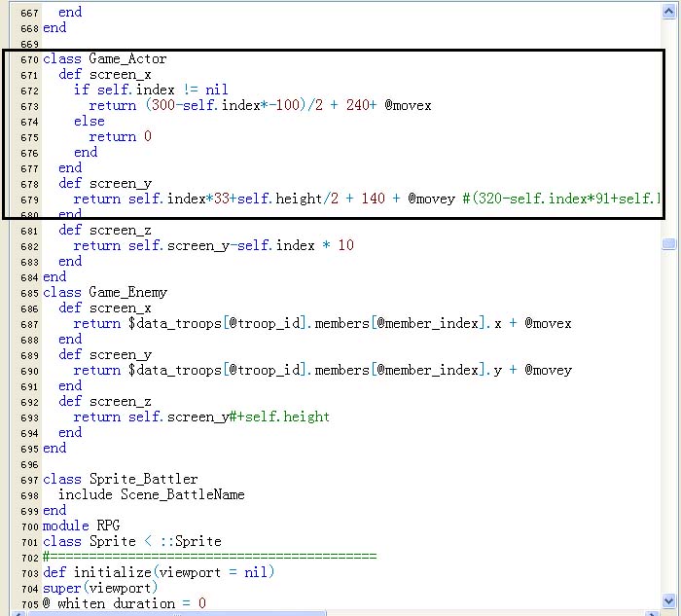Click line 673 return with @movex
The height and width of the screenshot is (616, 681).
tap(260, 105)
